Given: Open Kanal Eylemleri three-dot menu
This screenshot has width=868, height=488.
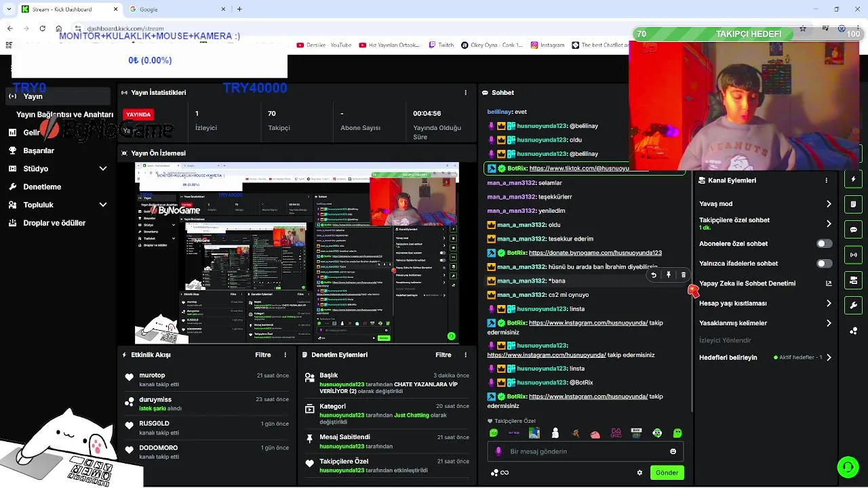Looking at the screenshot, I should click(x=826, y=180).
